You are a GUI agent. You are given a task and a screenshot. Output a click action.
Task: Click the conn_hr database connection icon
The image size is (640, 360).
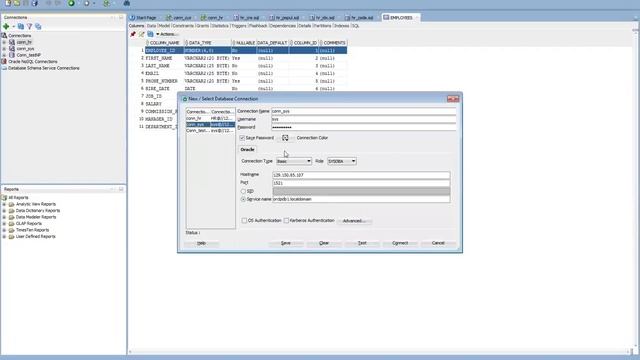click(x=12, y=42)
